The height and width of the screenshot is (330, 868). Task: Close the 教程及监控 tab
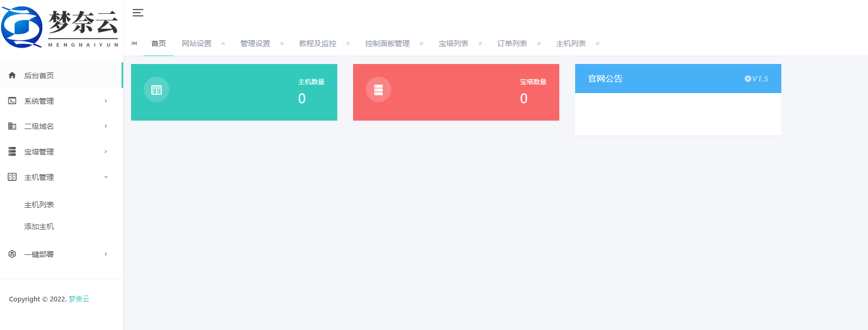[348, 43]
